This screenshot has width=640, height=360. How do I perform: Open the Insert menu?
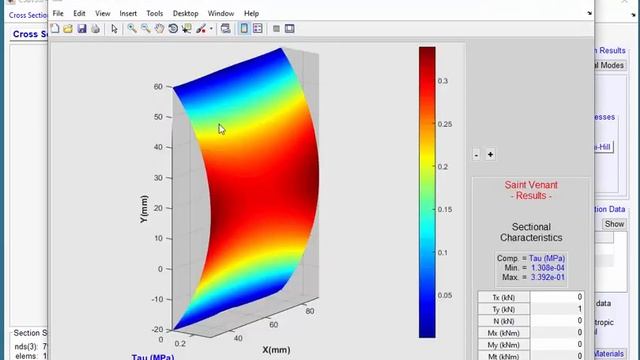click(x=128, y=13)
